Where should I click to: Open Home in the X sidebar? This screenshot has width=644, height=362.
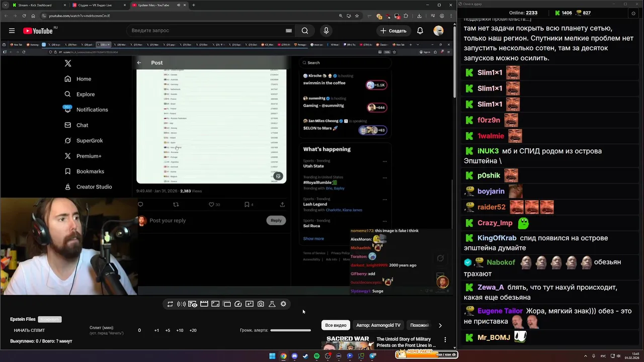coord(78,79)
